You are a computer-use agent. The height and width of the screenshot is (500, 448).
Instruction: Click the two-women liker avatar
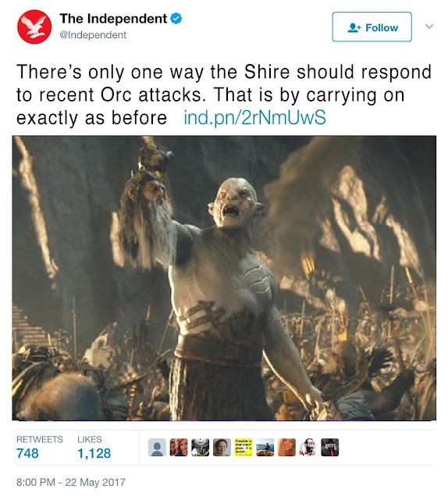pyautogui.click(x=179, y=447)
